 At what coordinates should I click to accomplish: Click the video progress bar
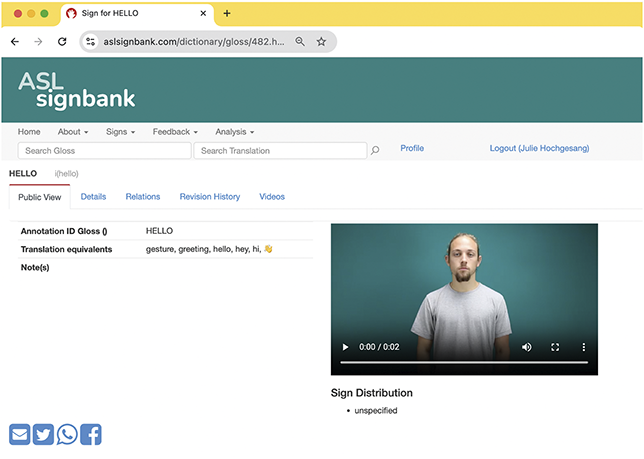point(464,363)
